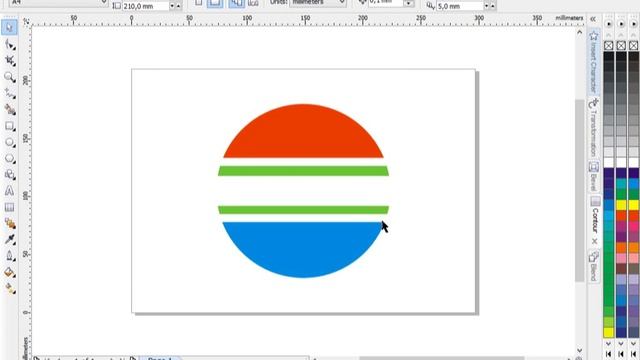The height and width of the screenshot is (360, 640).
Task: Select the Pick tool in the toolbox
Action: pos(9,27)
